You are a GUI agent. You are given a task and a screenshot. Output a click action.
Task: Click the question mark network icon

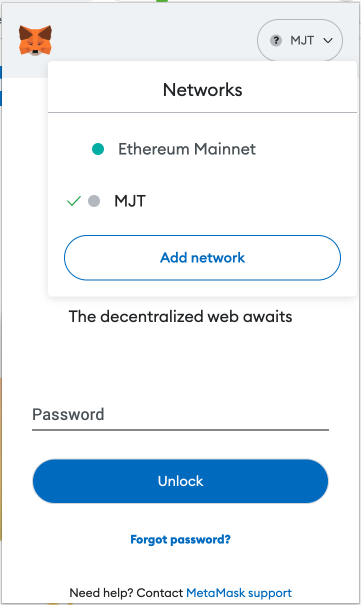click(275, 41)
